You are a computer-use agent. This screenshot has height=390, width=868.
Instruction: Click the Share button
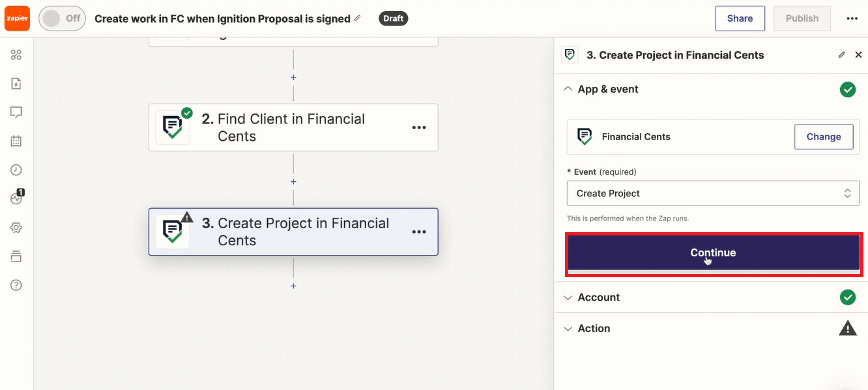(x=740, y=18)
